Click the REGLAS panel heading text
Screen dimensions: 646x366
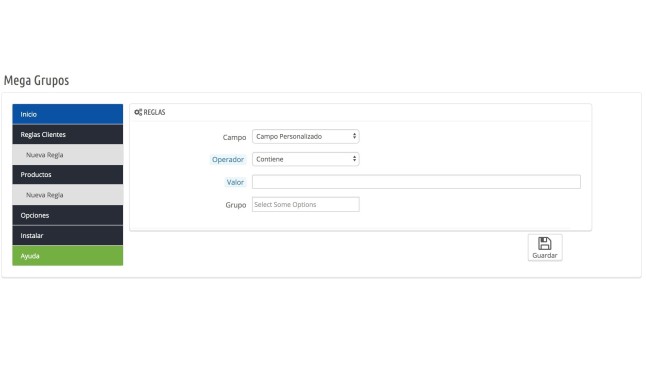pos(154,112)
